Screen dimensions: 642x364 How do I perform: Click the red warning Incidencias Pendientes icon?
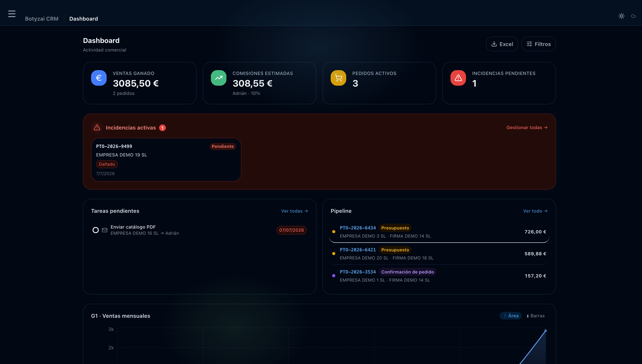pos(458,78)
